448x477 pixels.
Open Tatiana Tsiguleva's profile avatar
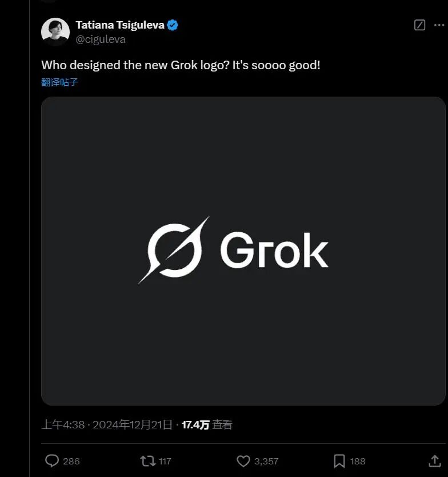55,32
